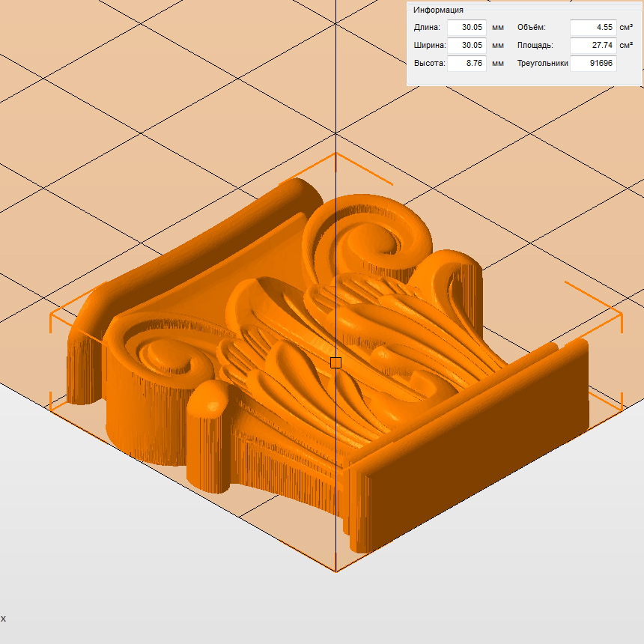Click the Объём field showing 4.55

click(592, 28)
